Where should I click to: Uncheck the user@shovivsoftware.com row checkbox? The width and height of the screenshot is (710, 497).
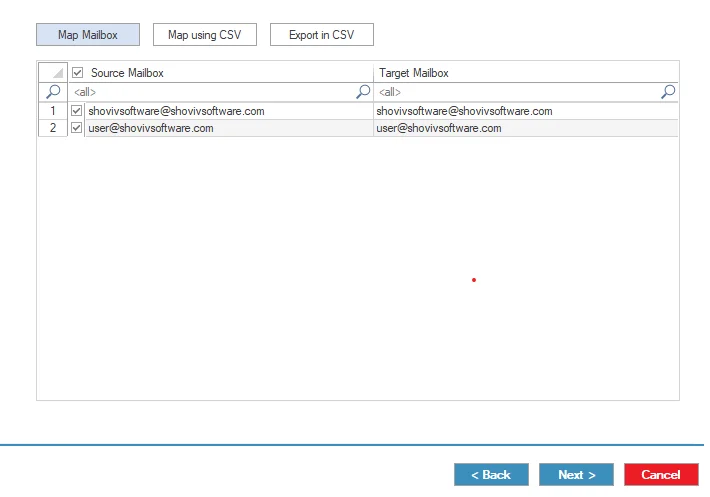coord(77,128)
